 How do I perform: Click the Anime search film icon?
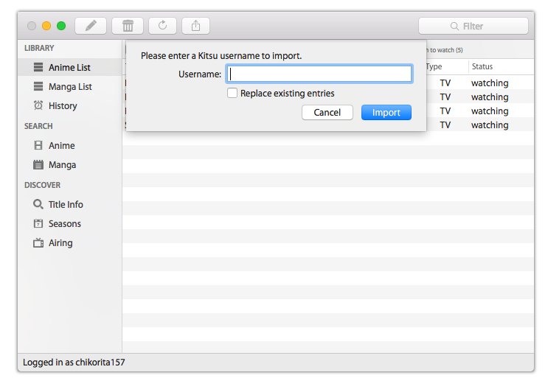click(38, 145)
